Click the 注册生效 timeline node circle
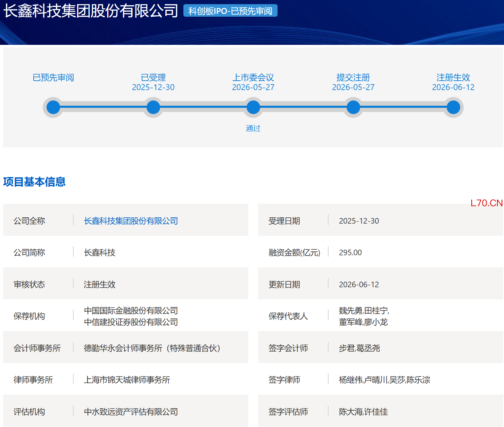The width and height of the screenshot is (504, 427). tap(453, 107)
